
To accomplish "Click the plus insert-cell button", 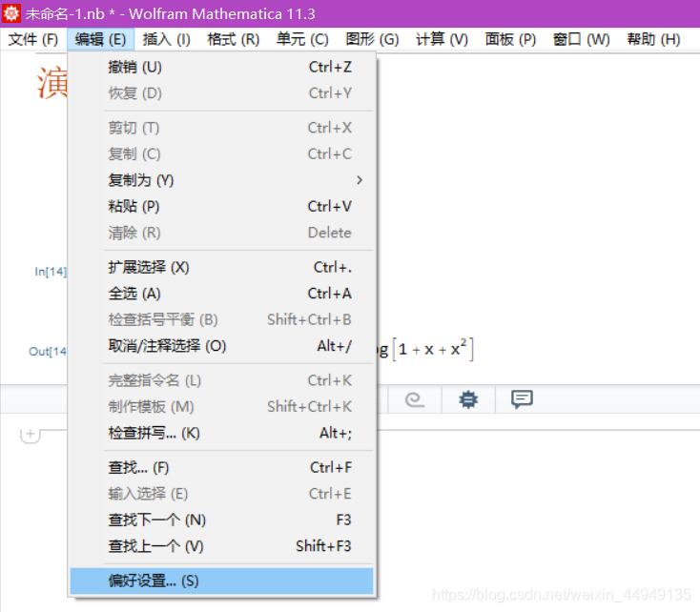I will tap(31, 435).
